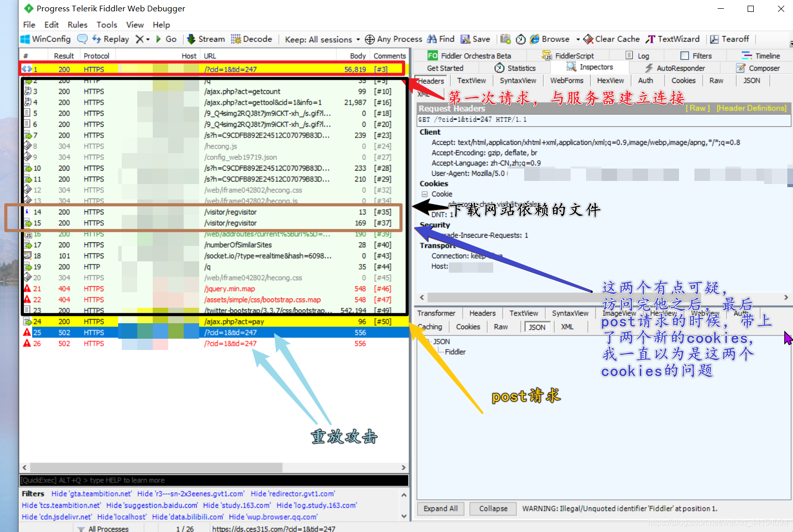Select the request WebForms tab
This screenshot has width=793, height=532.
coord(567,80)
